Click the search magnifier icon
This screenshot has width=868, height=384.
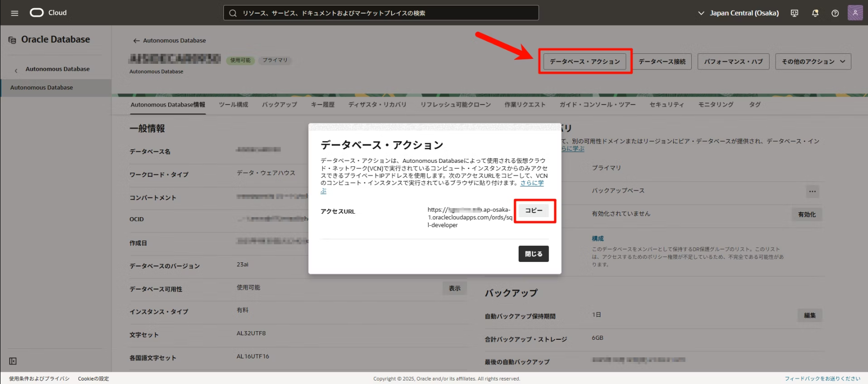(x=233, y=13)
